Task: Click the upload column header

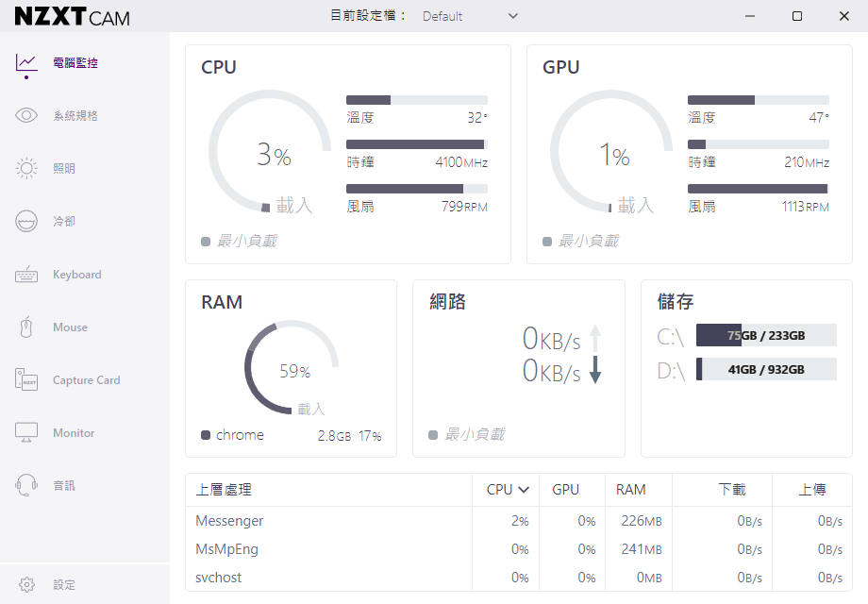Action: pos(811,490)
